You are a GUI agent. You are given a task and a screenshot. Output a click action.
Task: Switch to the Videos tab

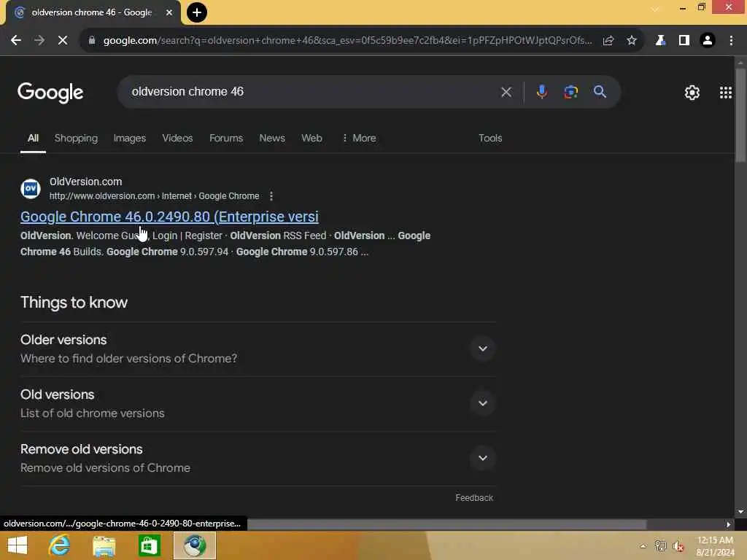(x=177, y=138)
